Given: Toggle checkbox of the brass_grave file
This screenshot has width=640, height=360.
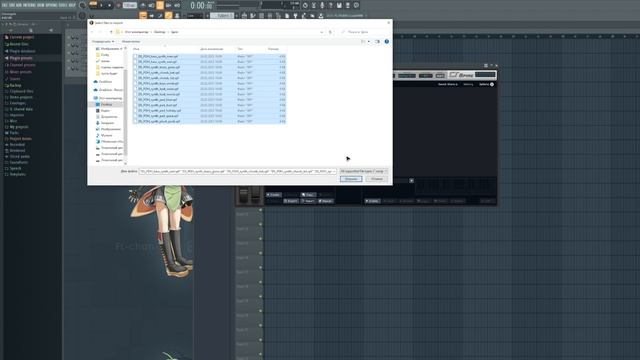Looking at the screenshot, I should (x=135, y=67).
